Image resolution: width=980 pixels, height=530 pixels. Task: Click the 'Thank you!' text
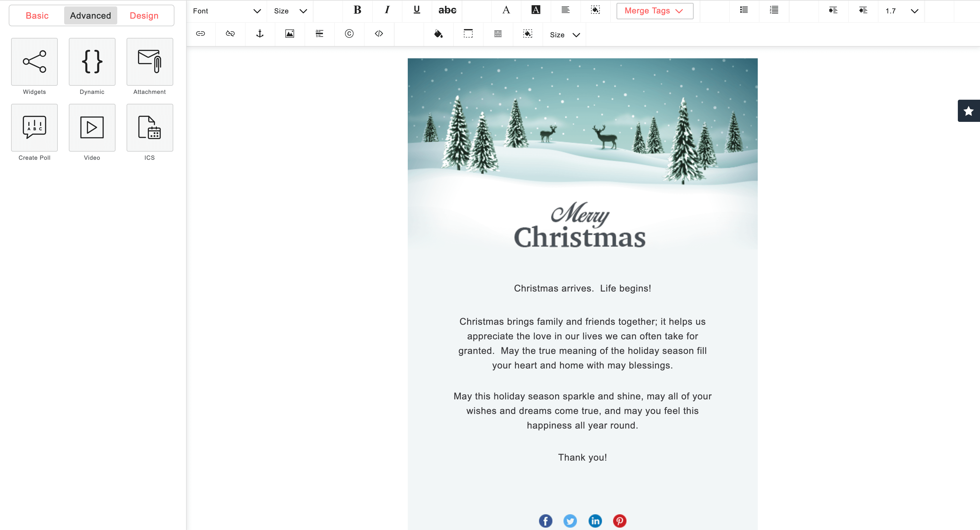coord(582,457)
